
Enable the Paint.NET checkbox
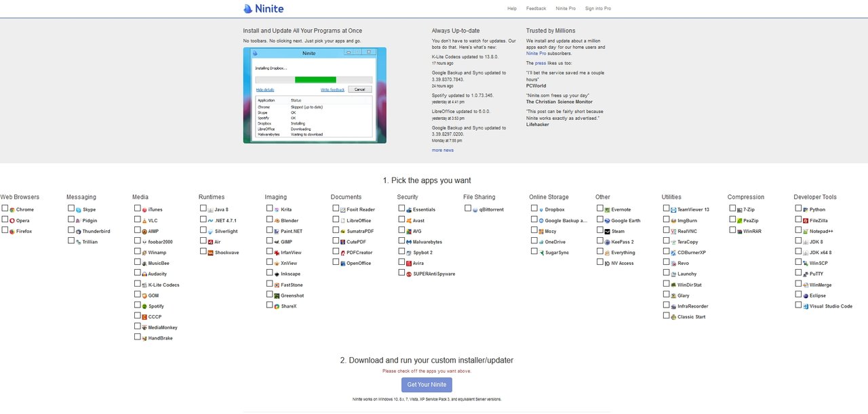pyautogui.click(x=270, y=230)
